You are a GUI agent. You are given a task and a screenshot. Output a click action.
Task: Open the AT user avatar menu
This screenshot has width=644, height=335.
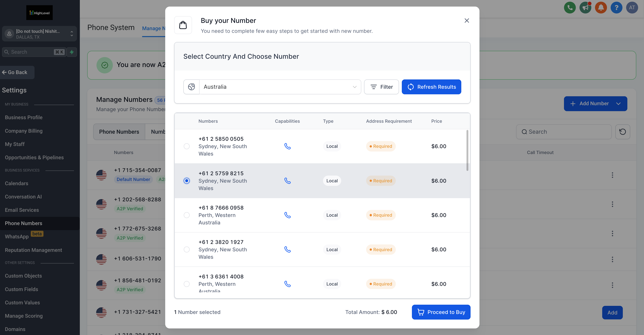632,8
